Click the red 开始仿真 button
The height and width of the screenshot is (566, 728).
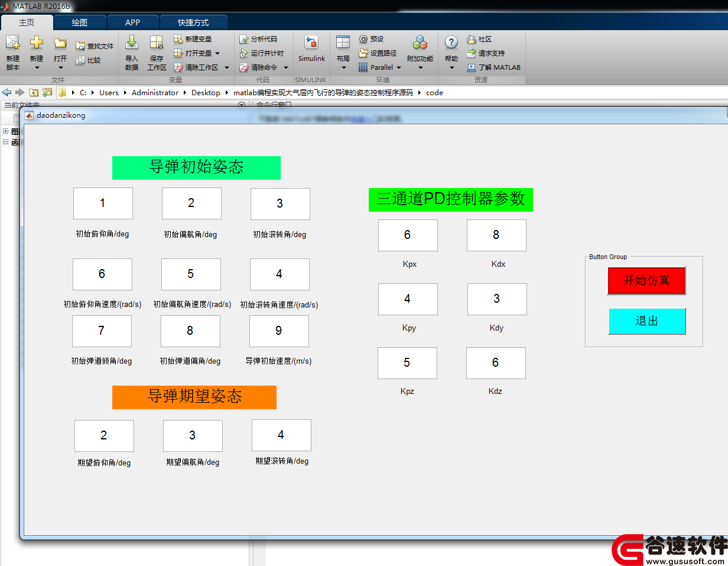[646, 280]
